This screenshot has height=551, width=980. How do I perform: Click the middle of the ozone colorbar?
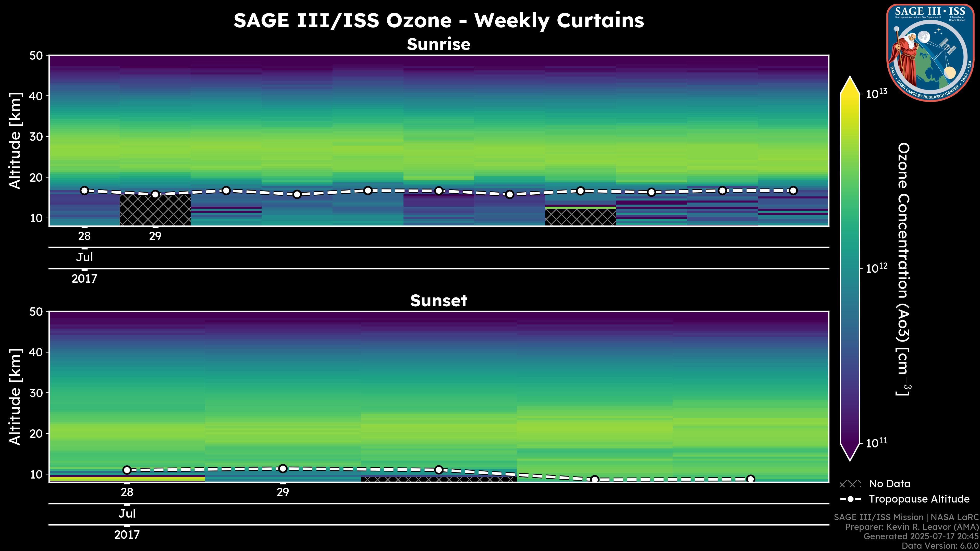pos(850,268)
